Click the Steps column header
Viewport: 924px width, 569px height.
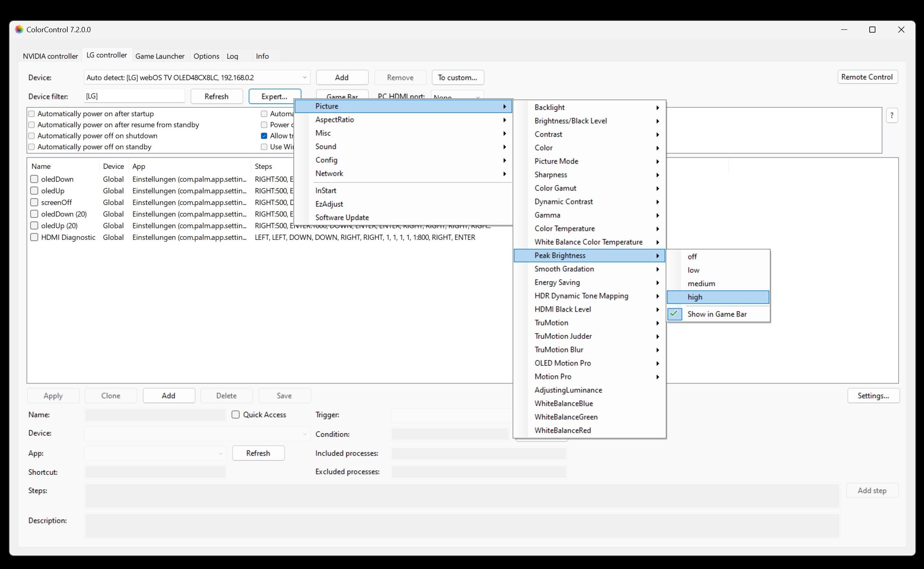(x=263, y=166)
